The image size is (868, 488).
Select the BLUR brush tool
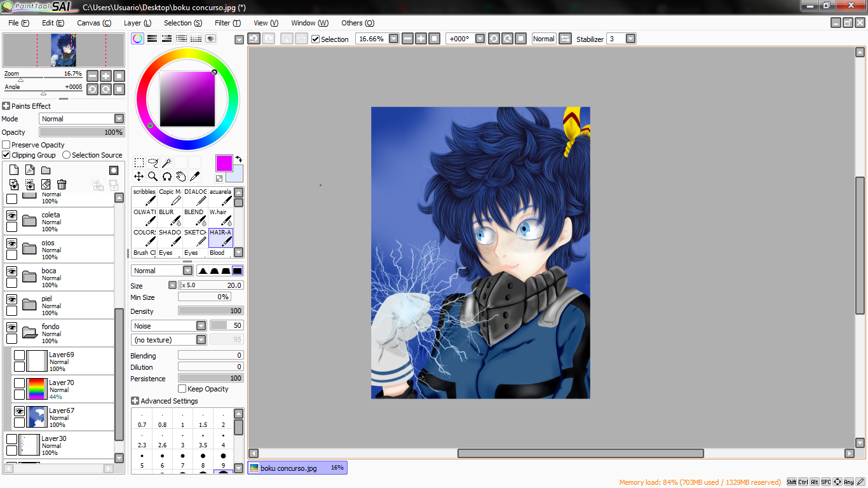coord(170,217)
